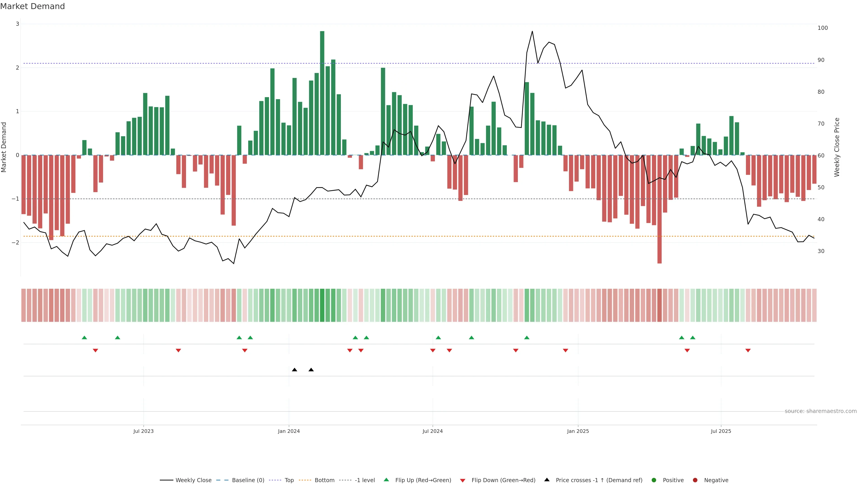Click the last red flip-down marker after Jul 2025
Image resolution: width=868 pixels, height=488 pixels.
[x=748, y=351]
